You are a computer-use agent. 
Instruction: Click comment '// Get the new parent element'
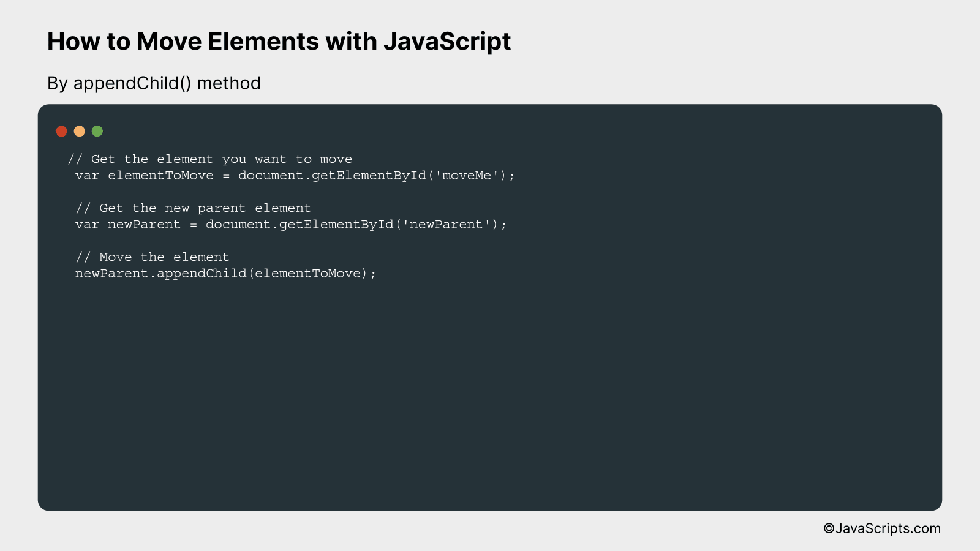[x=194, y=208]
